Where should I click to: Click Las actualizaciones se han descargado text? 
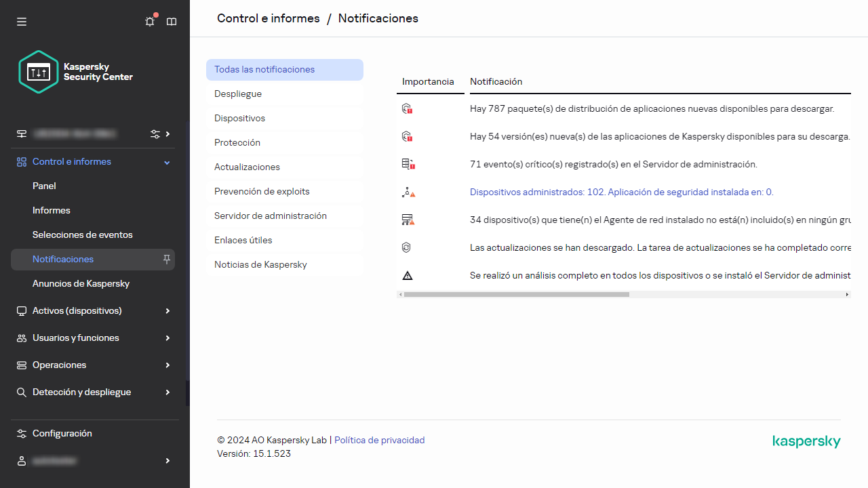point(660,247)
